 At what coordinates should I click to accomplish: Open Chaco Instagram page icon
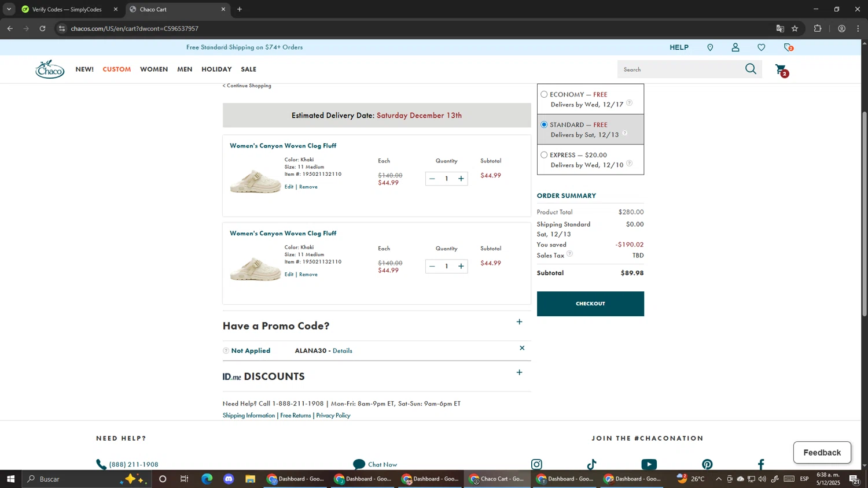coord(537,464)
